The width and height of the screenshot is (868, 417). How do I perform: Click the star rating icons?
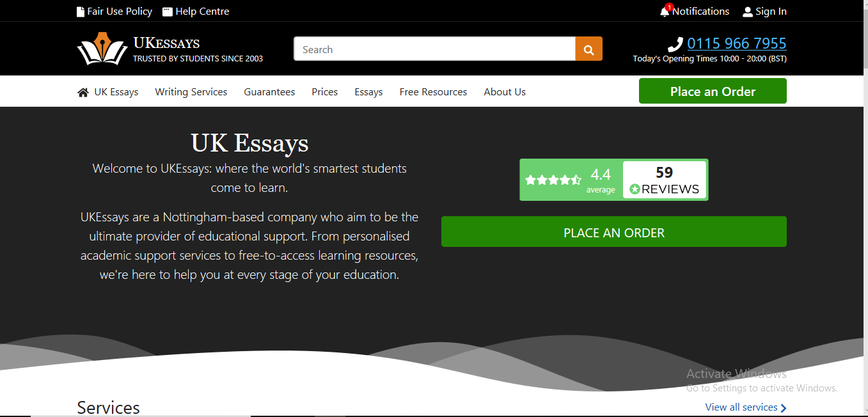point(553,180)
